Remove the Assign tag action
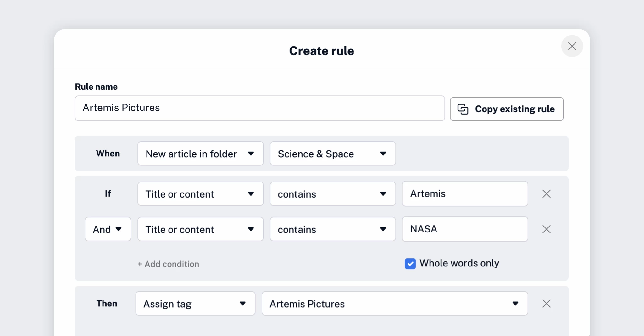Screen dimensions: 644x336 [547, 304]
